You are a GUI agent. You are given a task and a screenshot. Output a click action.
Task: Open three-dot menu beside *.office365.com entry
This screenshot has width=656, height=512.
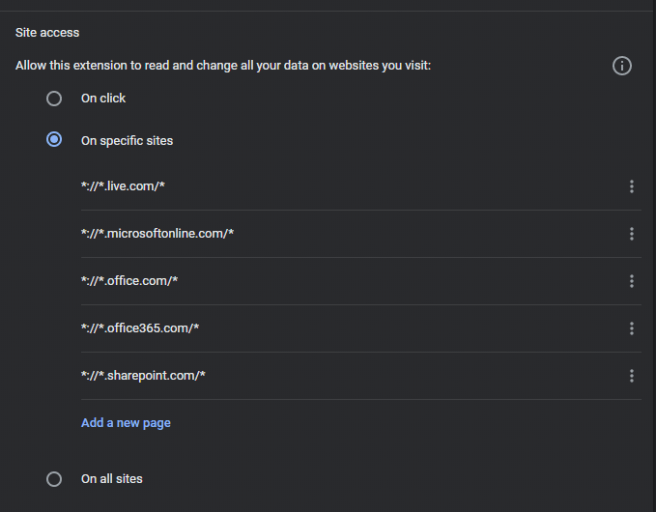tap(631, 328)
